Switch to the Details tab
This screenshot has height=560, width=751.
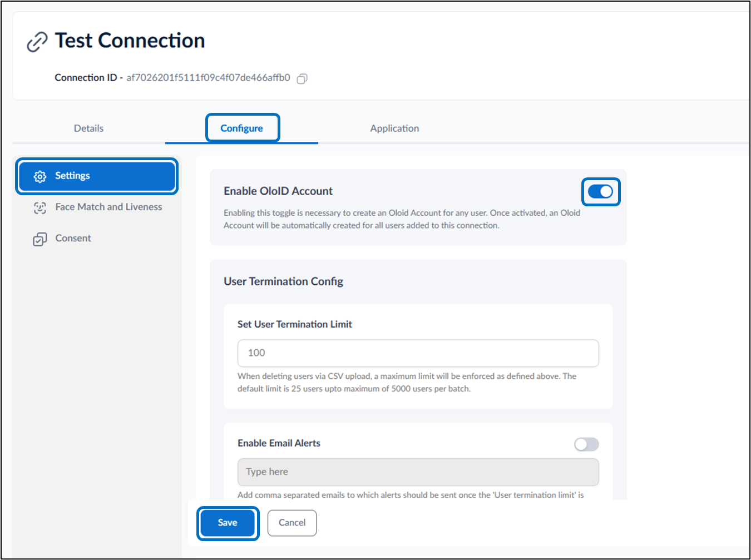coord(88,128)
